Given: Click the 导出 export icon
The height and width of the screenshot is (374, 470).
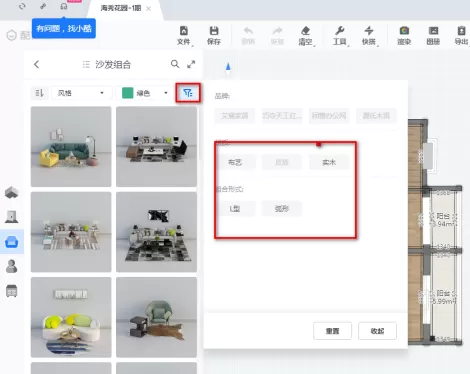Looking at the screenshot, I should (461, 36).
